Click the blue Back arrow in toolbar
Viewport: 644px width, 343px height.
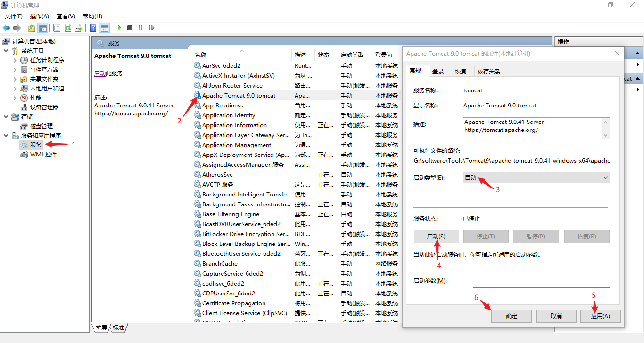coord(6,28)
